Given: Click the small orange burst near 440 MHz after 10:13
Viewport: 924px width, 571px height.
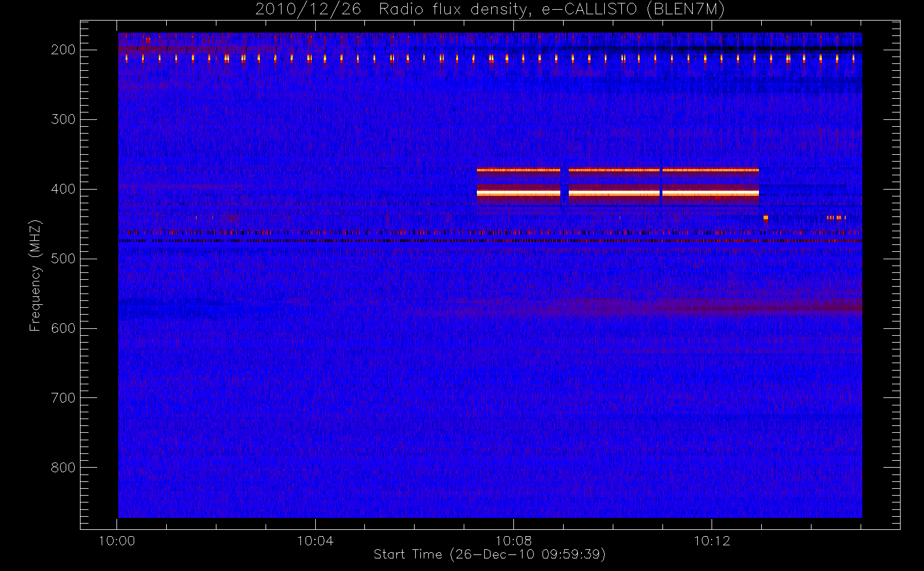Looking at the screenshot, I should (x=766, y=218).
